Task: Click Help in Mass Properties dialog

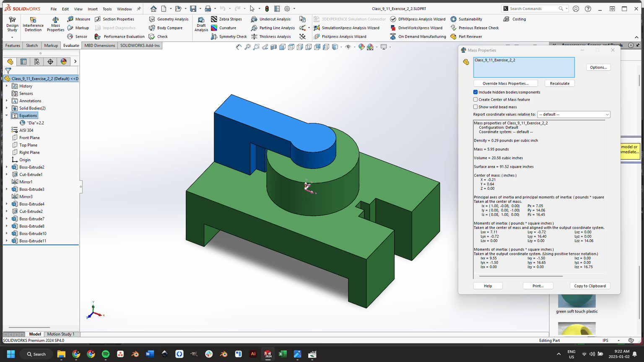Action: coord(488,286)
